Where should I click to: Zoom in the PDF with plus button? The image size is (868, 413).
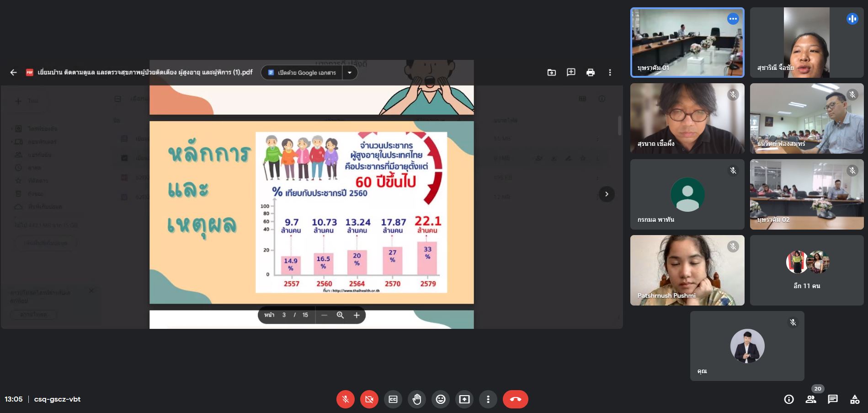point(357,315)
